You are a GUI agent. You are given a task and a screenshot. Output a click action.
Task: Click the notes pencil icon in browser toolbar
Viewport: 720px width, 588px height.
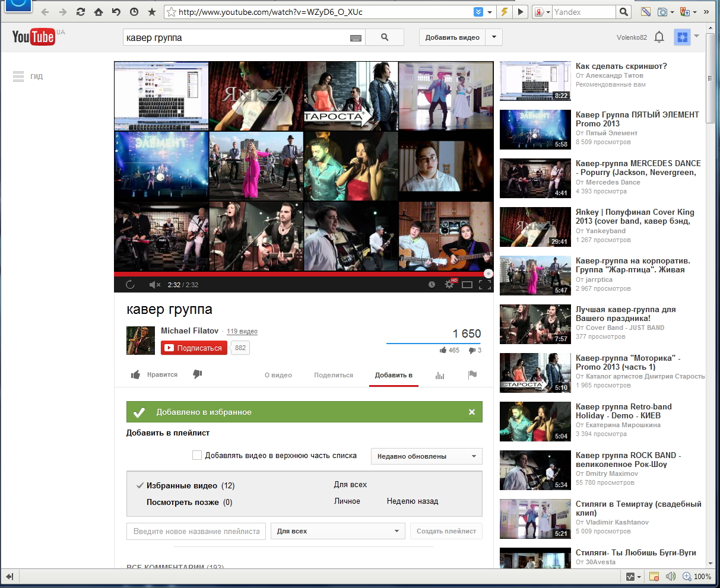pyautogui.click(x=646, y=12)
